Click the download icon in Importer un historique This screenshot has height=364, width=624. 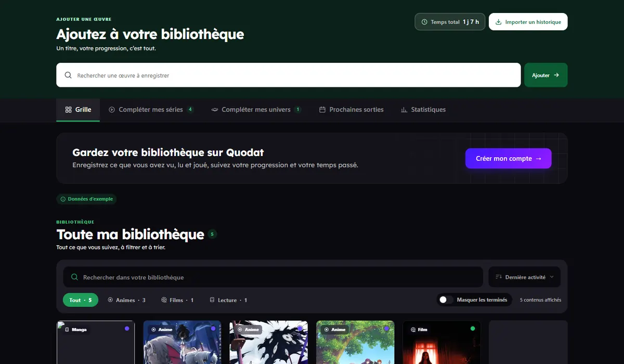click(x=499, y=22)
